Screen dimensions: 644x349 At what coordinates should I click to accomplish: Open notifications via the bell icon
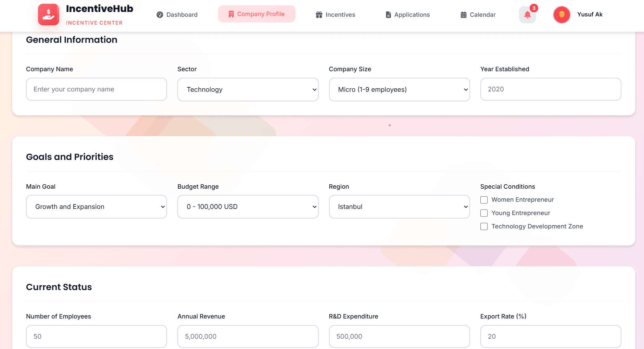[x=527, y=15]
